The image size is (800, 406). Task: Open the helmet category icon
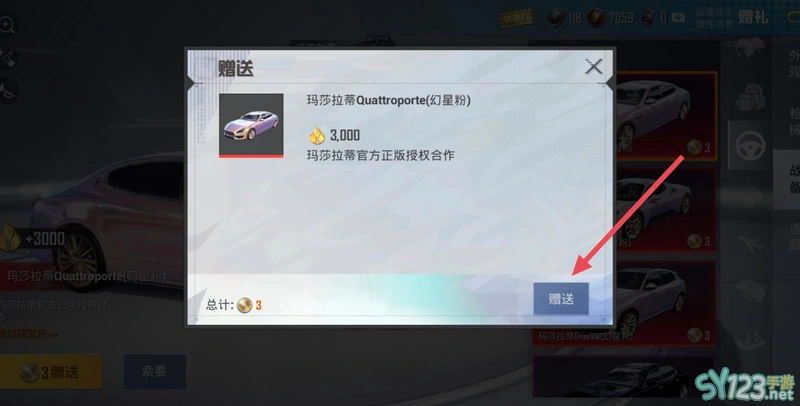pyautogui.click(x=750, y=48)
